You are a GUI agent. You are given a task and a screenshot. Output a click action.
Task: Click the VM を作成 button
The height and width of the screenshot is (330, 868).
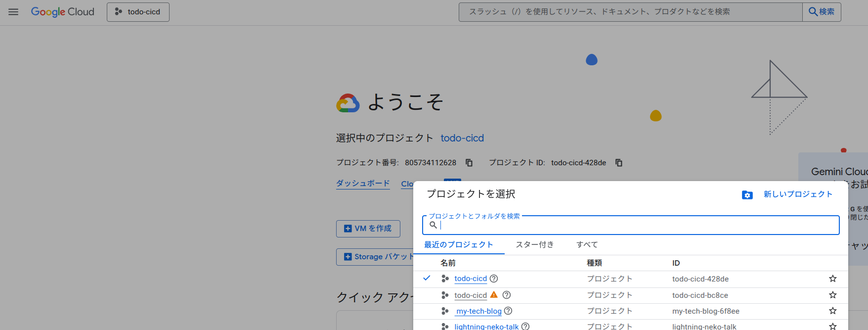pyautogui.click(x=368, y=229)
